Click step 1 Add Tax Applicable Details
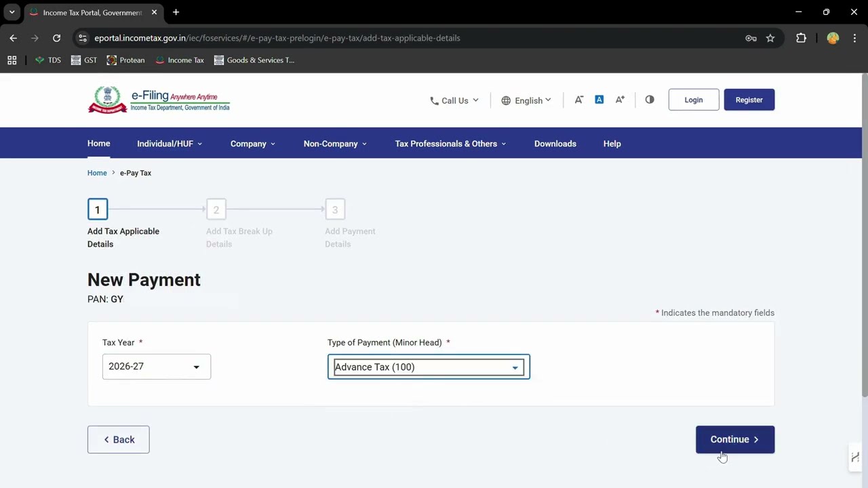Viewport: 868px width, 488px height. 97,209
